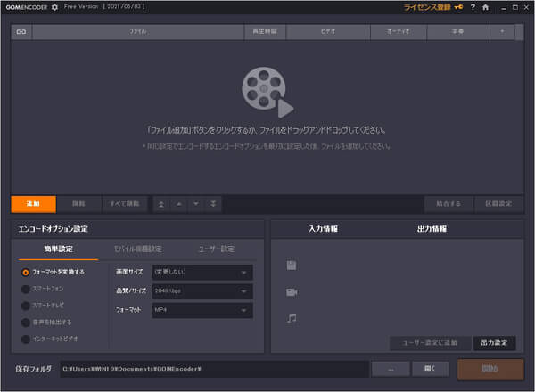
Task: Open the screen size dropdown
Action: pos(202,273)
